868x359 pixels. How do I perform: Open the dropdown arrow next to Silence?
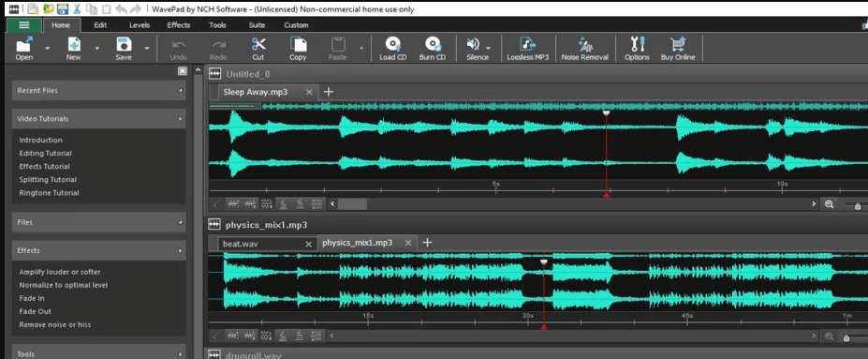pyautogui.click(x=488, y=48)
